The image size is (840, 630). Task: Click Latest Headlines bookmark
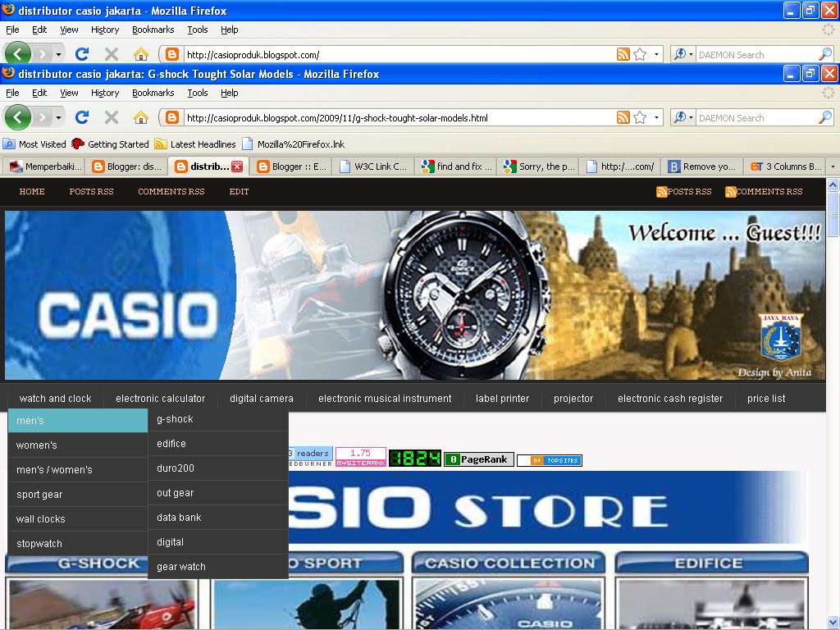195,144
